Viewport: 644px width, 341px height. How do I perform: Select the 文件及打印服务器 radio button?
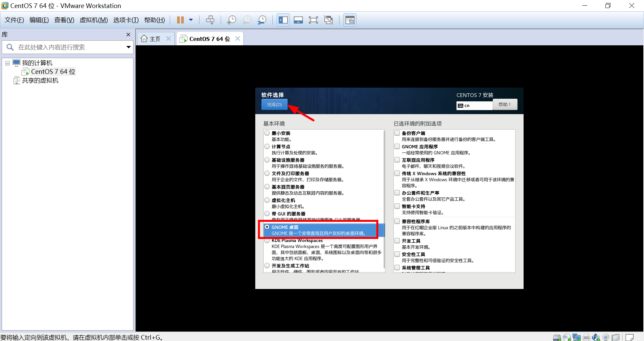[267, 174]
